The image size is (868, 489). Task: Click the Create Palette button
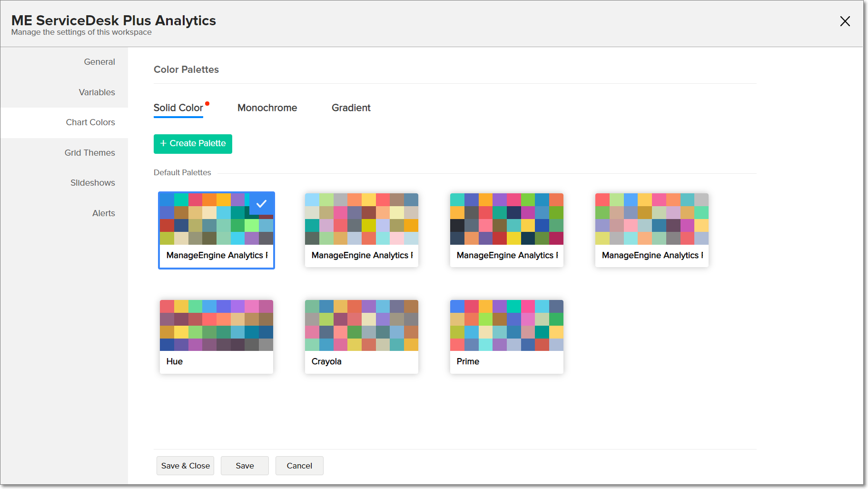[x=193, y=144]
